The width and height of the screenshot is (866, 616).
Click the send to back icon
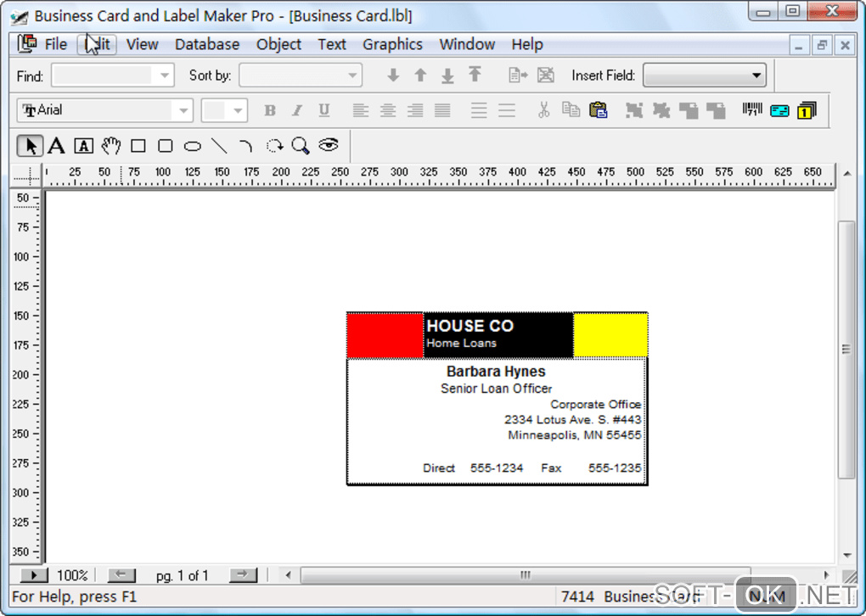716,110
